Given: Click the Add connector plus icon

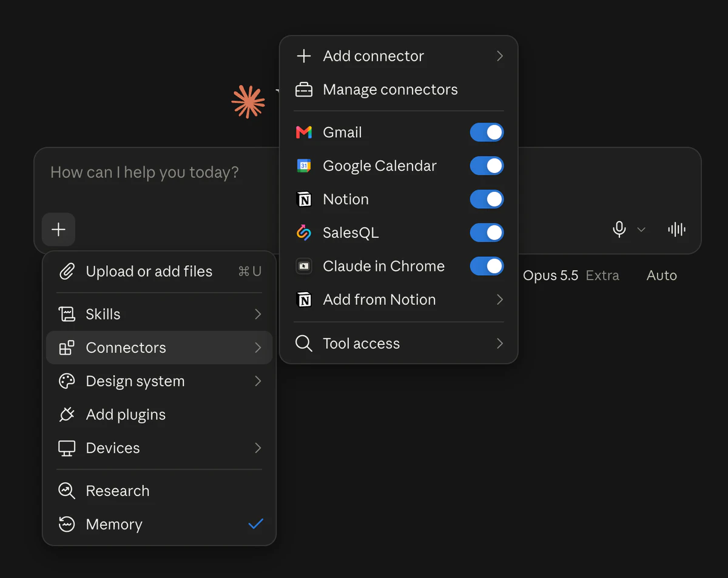Looking at the screenshot, I should pos(303,56).
